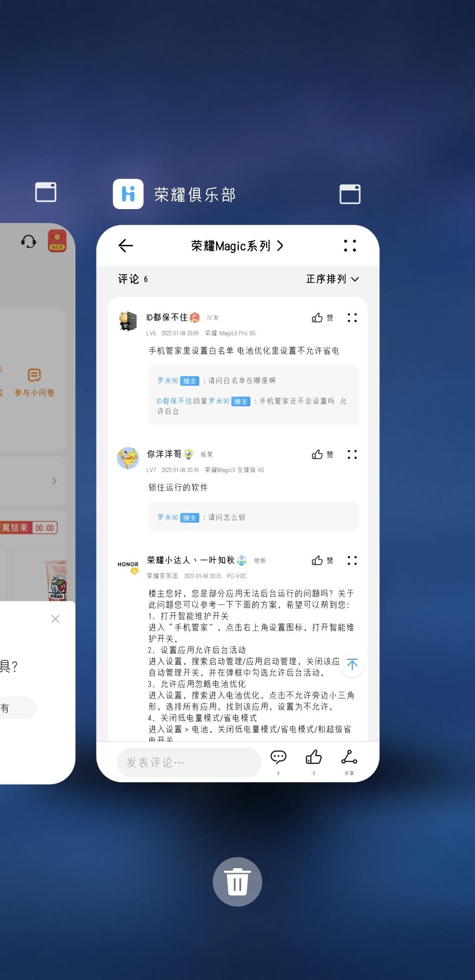The width and height of the screenshot is (475, 980).
Task: Tap the red envelope 发红包 icon in left app
Action: 57,241
